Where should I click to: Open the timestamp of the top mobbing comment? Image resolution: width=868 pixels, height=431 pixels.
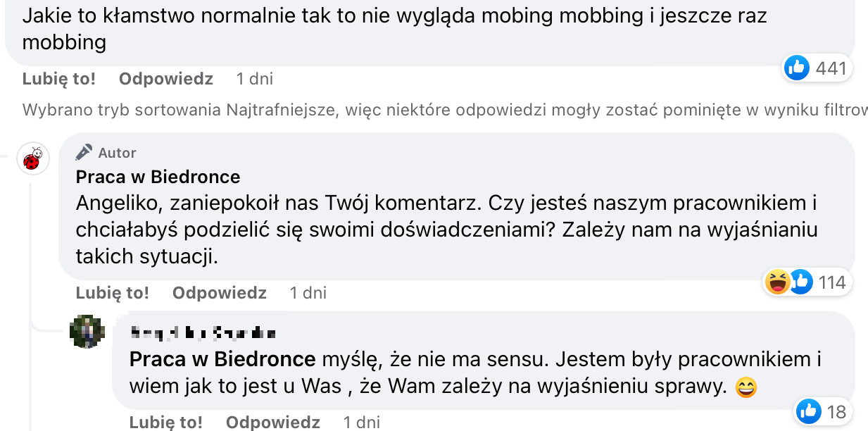(254, 79)
